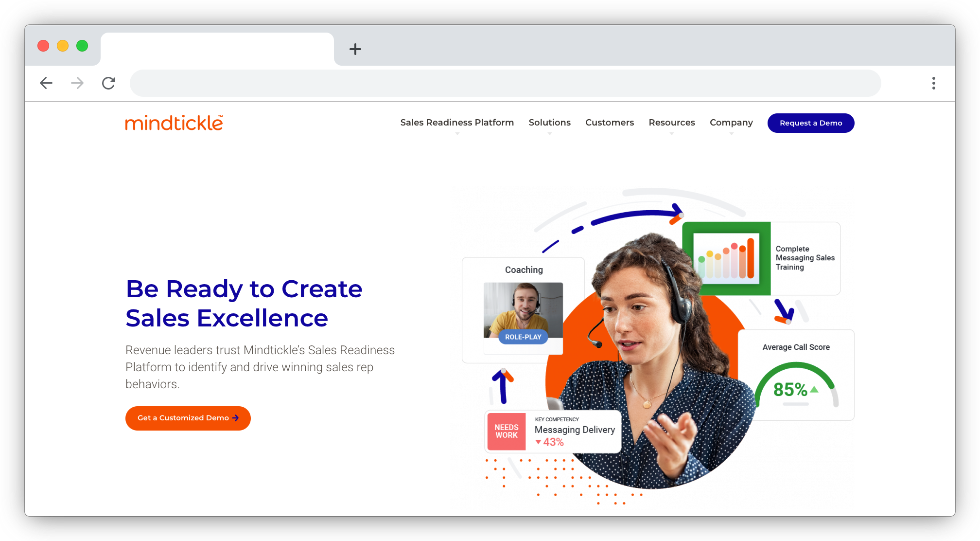The width and height of the screenshot is (980, 541).
Task: Click the Get a Customized Demo button
Action: [188, 418]
